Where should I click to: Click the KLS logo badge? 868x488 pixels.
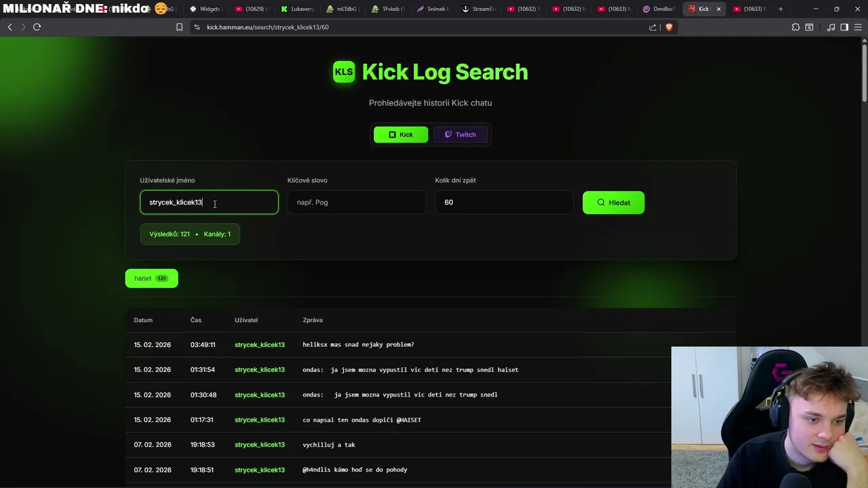click(x=344, y=72)
